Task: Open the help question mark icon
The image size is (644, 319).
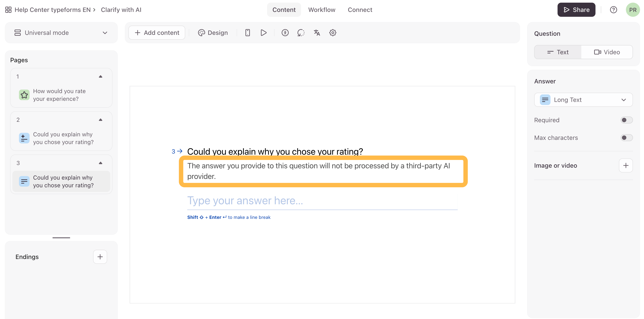Action: (x=614, y=10)
